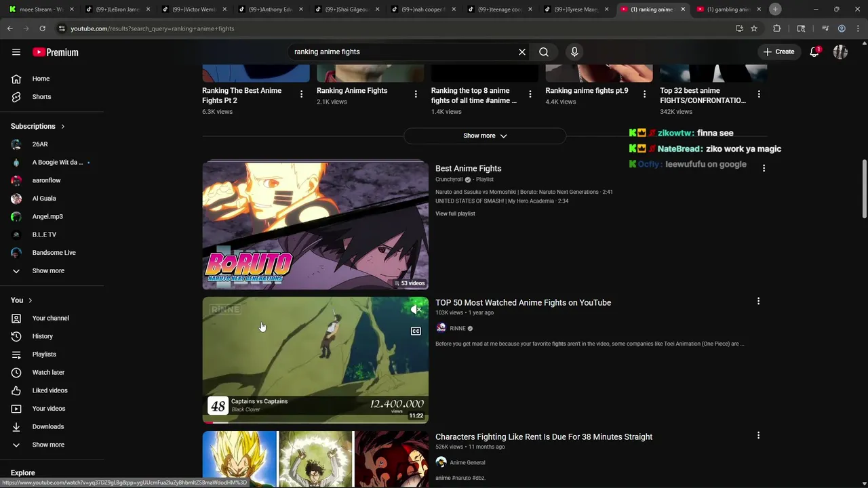Viewport: 868px width, 488px height.
Task: Open RINNE channel name
Action: pos(458,329)
